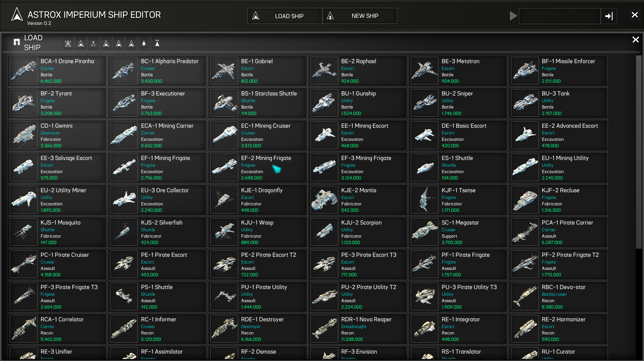Toggle the fifth class filter in the row

[118, 43]
